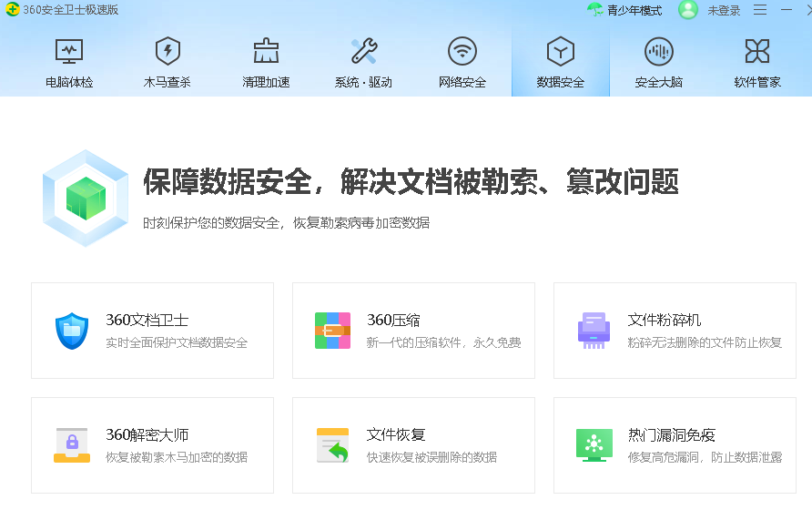Minimize the 360 window
The width and height of the screenshot is (812, 510).
(x=787, y=10)
